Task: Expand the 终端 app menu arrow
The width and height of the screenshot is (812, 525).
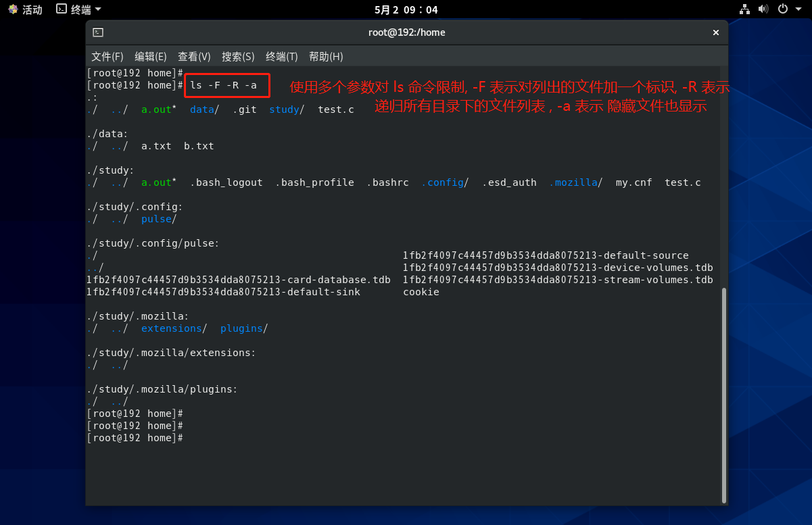Action: pos(98,9)
